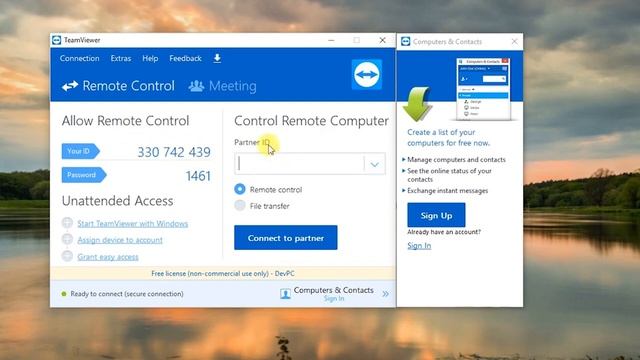Click Sign In under Computers & Contacts footer
Screen dimensions: 640x360
[x=334, y=298]
